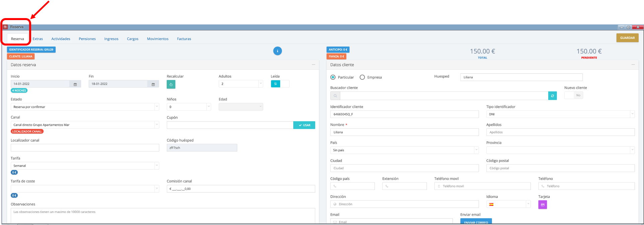Click the search icon in Buscador cliente

[x=335, y=96]
